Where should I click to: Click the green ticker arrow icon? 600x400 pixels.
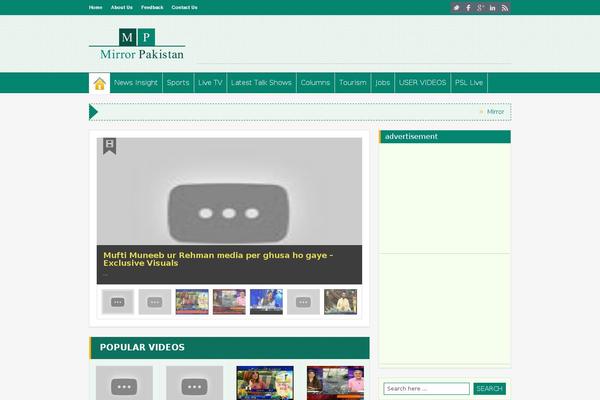(93, 112)
